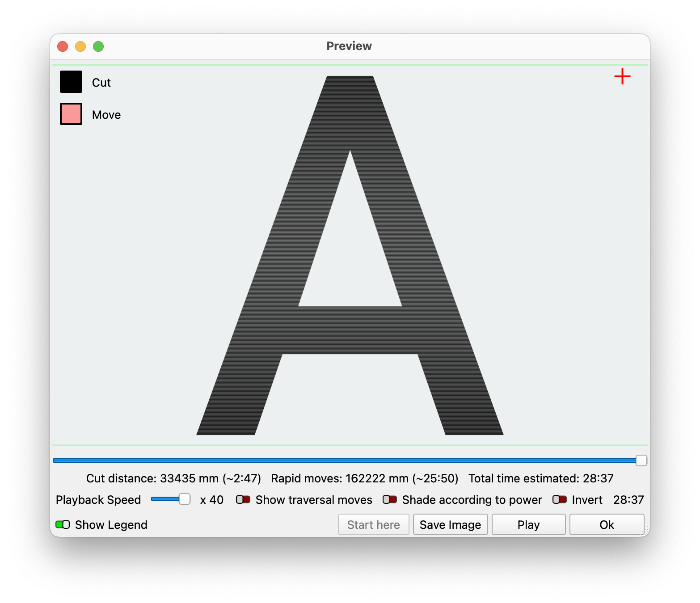Click the Start here button
This screenshot has width=700, height=603.
373,524
